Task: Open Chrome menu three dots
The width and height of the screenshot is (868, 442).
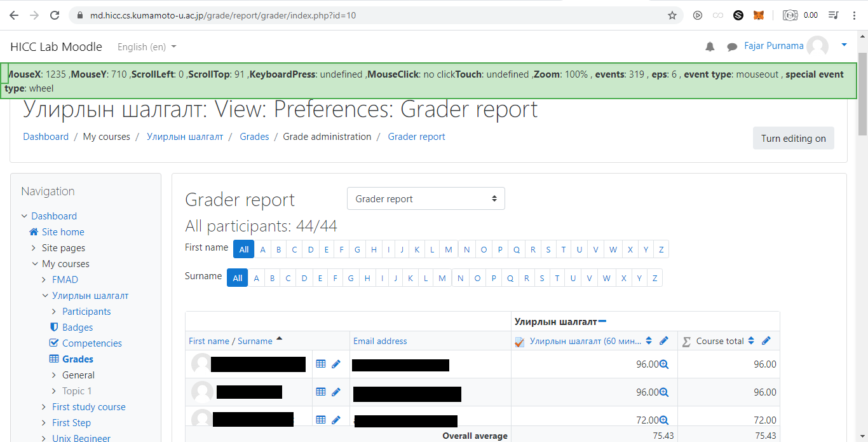Action: pos(853,15)
